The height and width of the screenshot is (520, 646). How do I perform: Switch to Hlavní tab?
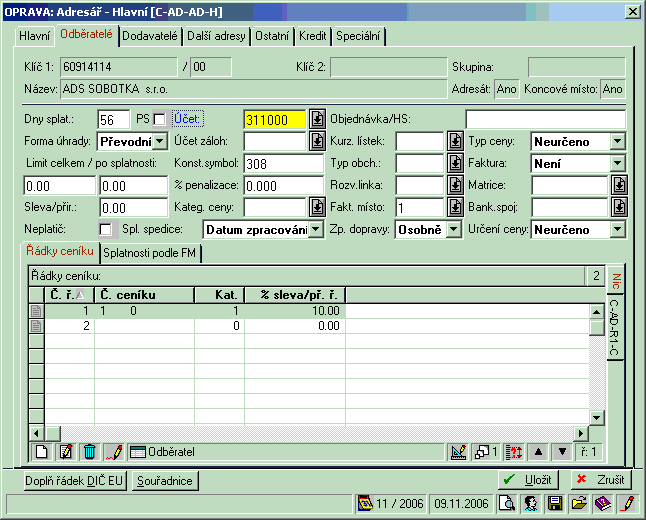(35, 36)
